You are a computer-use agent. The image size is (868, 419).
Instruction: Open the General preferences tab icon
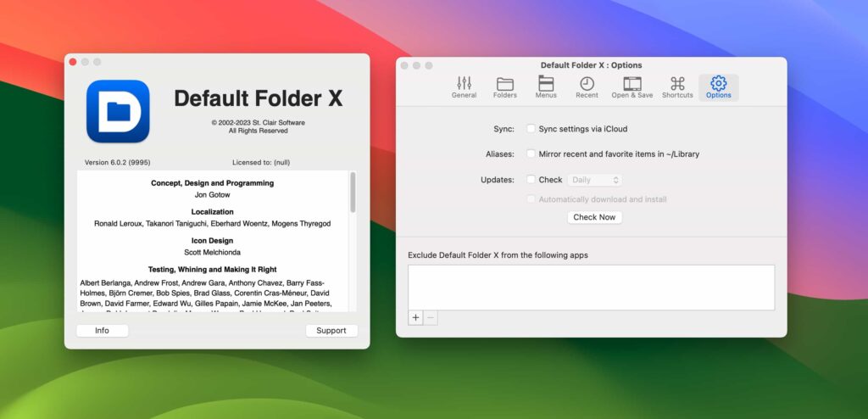pos(464,87)
